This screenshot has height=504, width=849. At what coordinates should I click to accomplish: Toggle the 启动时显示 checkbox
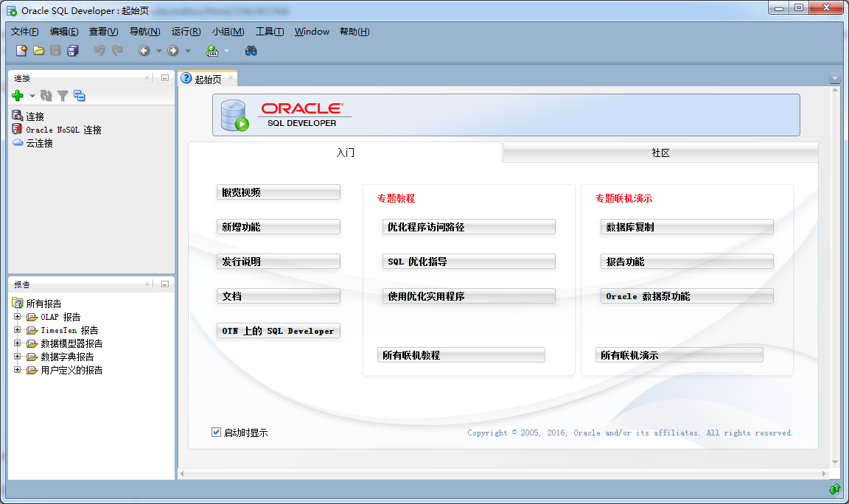(216, 432)
